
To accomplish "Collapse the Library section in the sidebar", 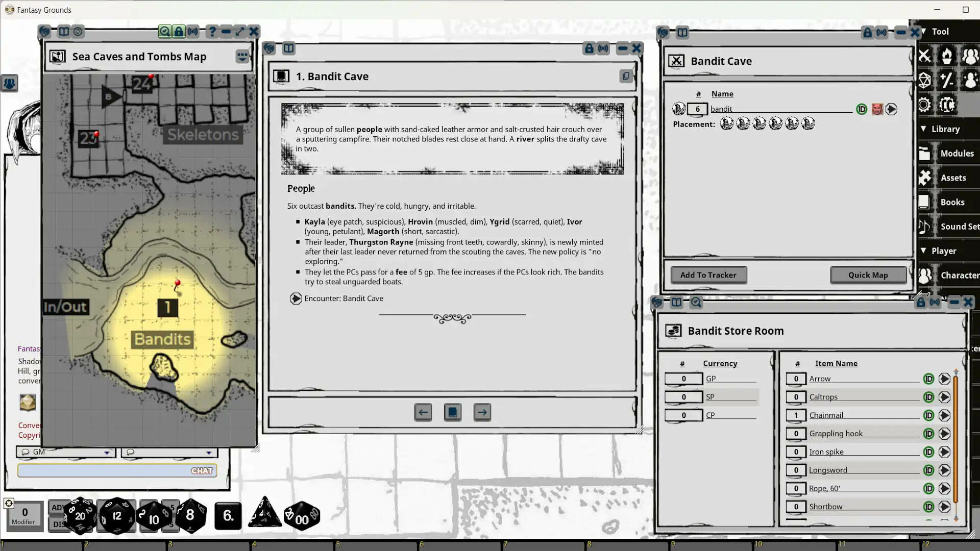I will tap(924, 129).
